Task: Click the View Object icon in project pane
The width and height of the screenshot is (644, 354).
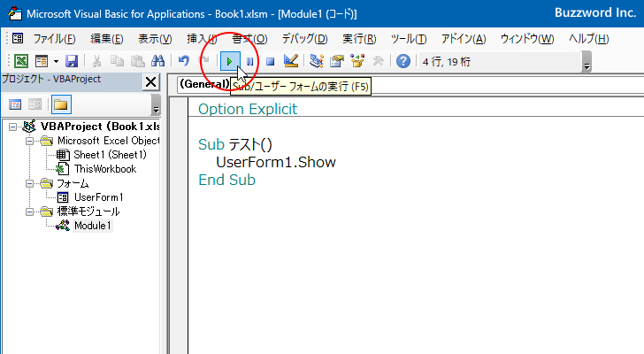Action: coord(34,104)
